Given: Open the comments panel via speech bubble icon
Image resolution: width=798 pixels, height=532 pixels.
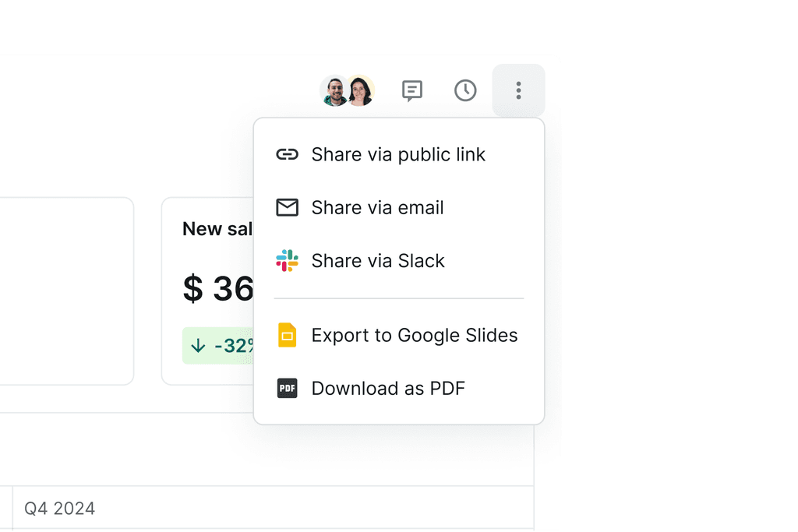Looking at the screenshot, I should 411,90.
